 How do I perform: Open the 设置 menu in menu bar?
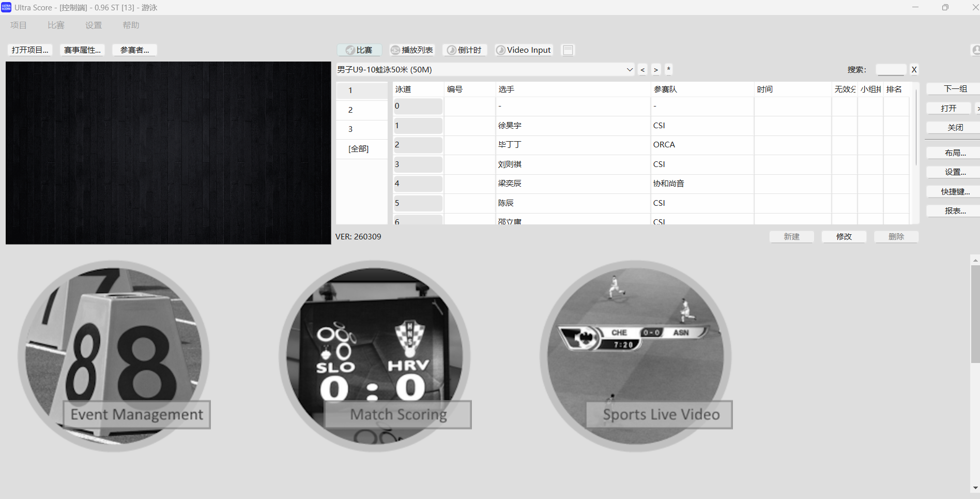[x=94, y=25]
